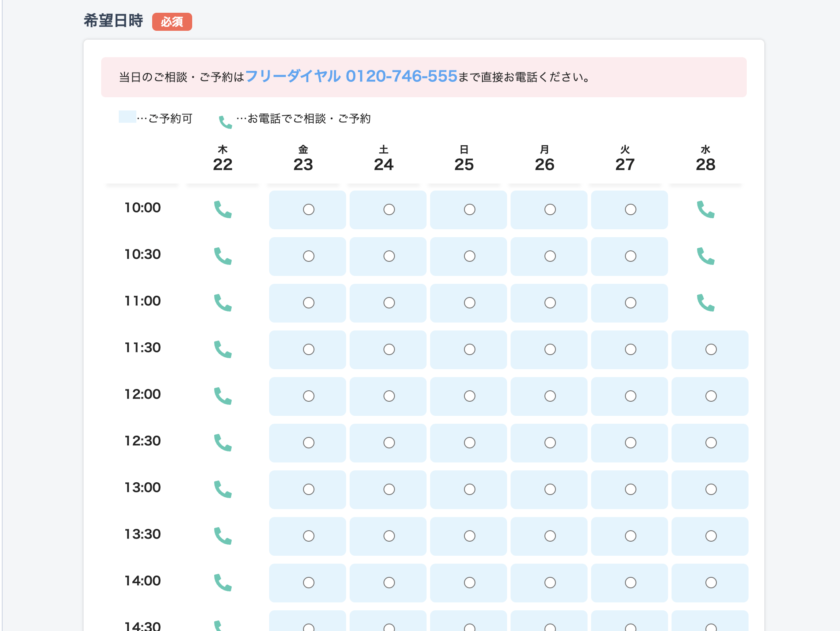
Task: Click the phone icon for Thursday 22 at 11:00
Action: pyautogui.click(x=223, y=303)
